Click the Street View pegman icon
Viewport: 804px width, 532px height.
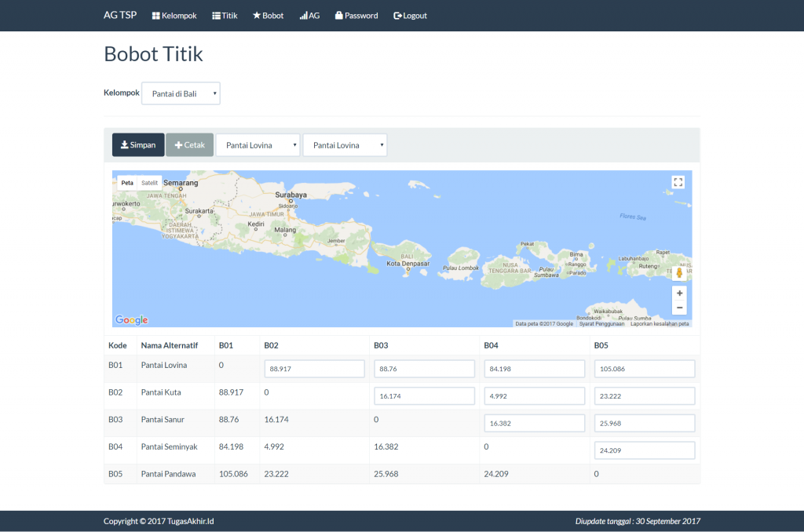point(679,272)
